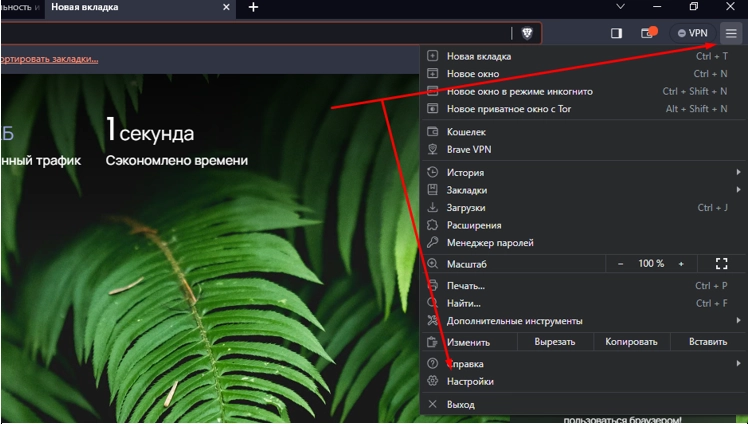The height and width of the screenshot is (424, 748).
Task: Click the new tab icon beside Новая вкладка
Action: [x=432, y=56]
